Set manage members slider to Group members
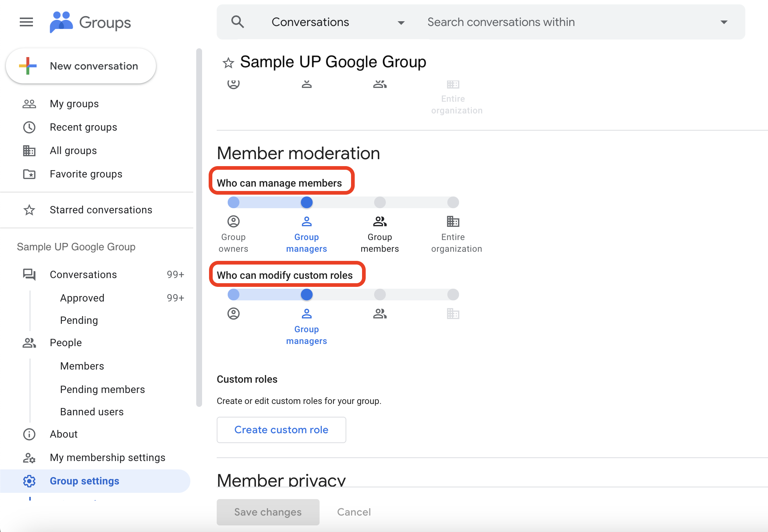 pos(380,202)
